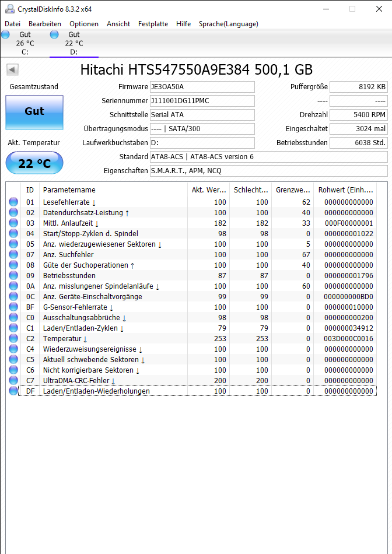The image size is (392, 554).
Task: Click status icon for Datendurchsatz-Leistung row
Action: pyautogui.click(x=13, y=213)
